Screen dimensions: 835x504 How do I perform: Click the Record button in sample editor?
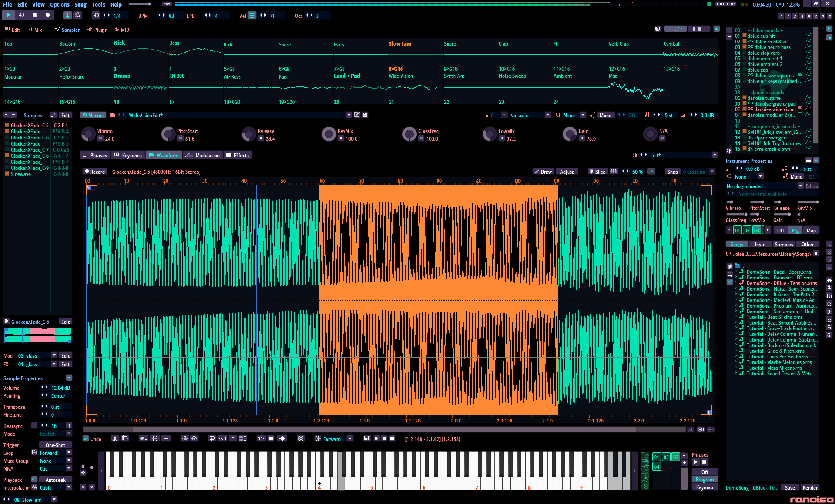tap(94, 172)
